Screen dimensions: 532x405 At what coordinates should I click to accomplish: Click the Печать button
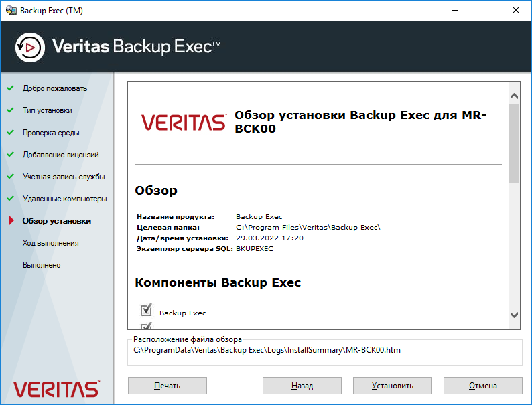coord(168,386)
